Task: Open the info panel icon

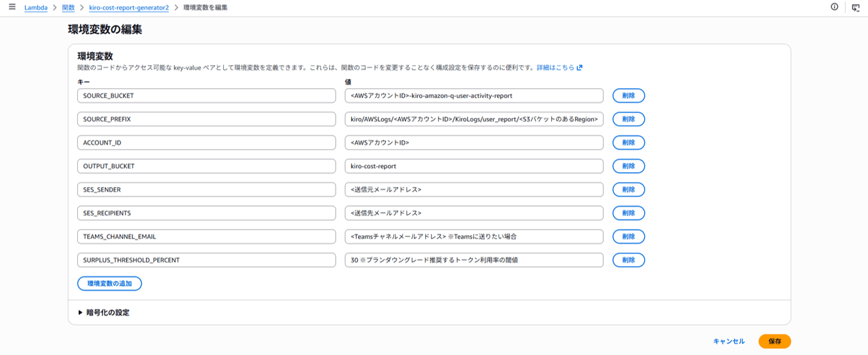Action: (834, 7)
